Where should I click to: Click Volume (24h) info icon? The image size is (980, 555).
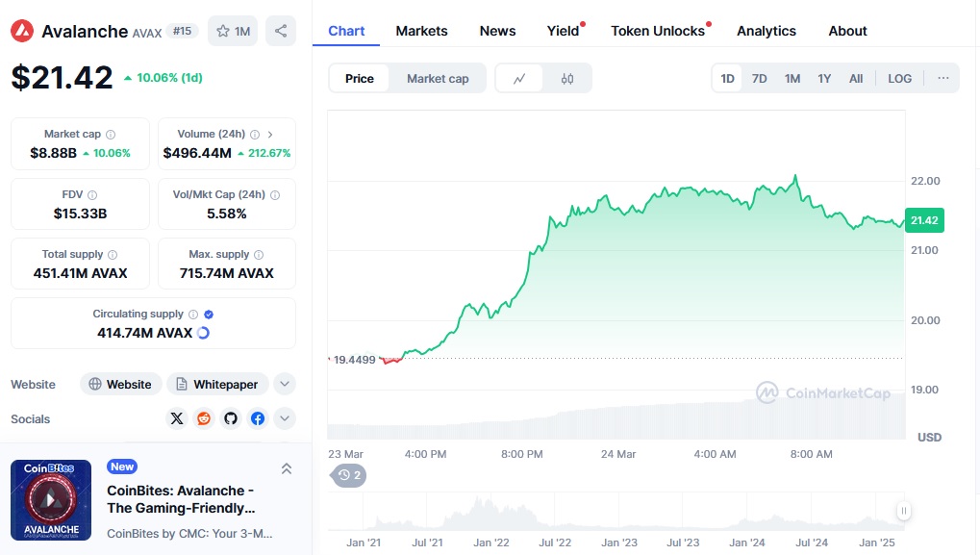click(255, 135)
